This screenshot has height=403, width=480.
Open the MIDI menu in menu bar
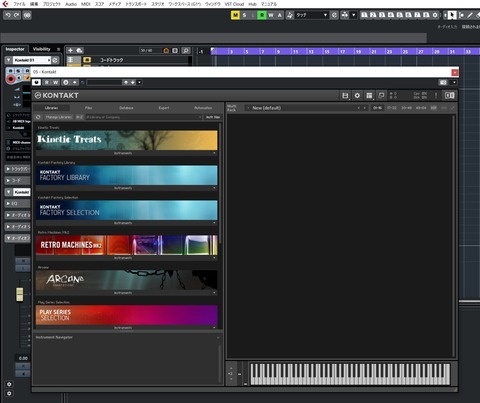[x=86, y=4]
